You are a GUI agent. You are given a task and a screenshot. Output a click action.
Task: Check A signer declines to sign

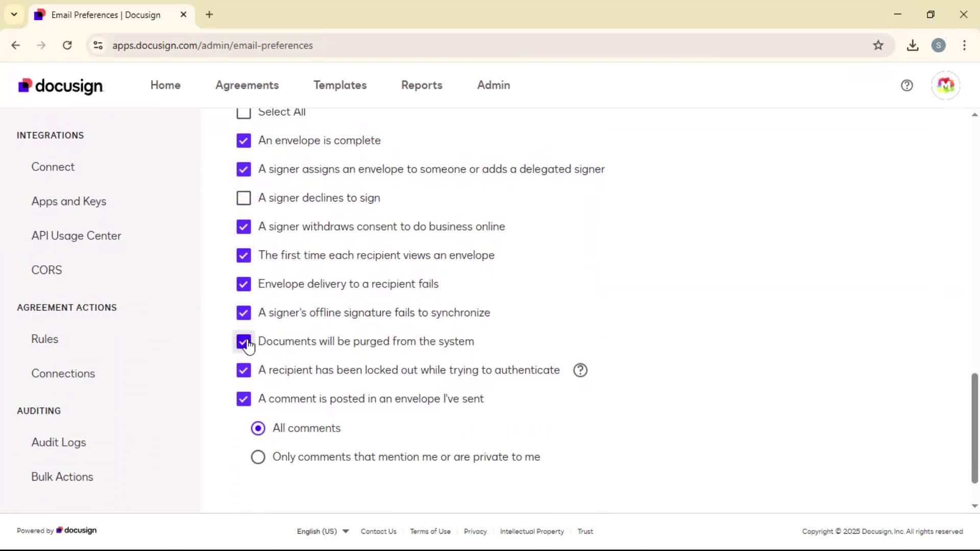pos(243,198)
